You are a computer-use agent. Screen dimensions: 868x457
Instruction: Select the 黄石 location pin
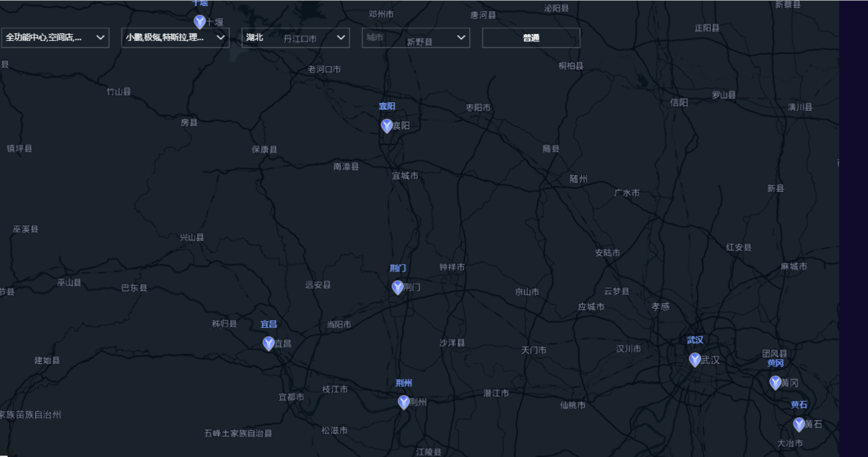(799, 424)
